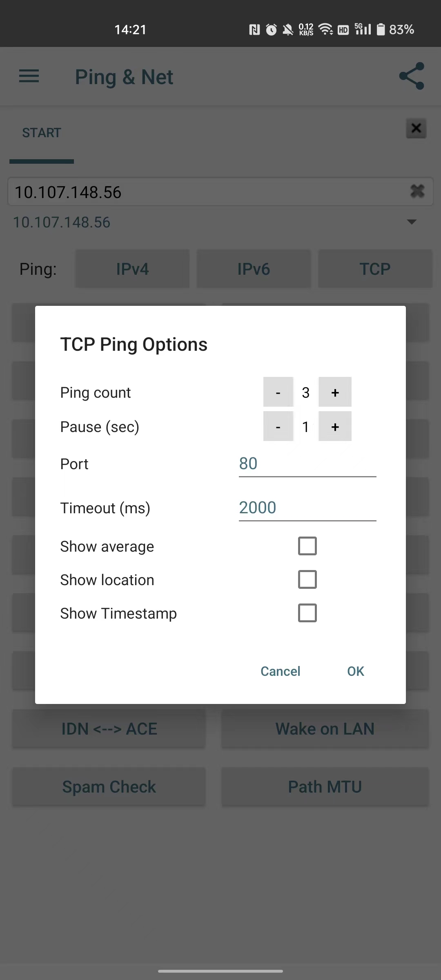Toggle the Show location checkbox
The image size is (441, 980).
(x=307, y=579)
